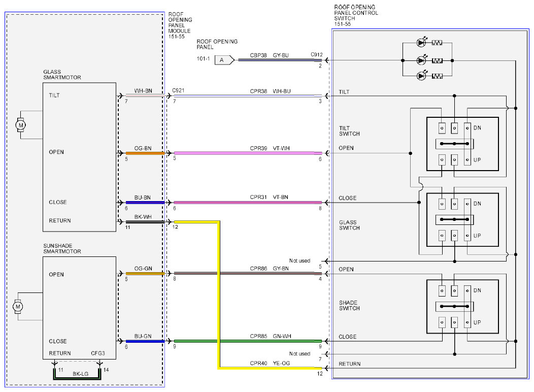534x392 pixels.
Task: Click the Roof Opening Panel reference arrow A
Action: click(x=224, y=60)
